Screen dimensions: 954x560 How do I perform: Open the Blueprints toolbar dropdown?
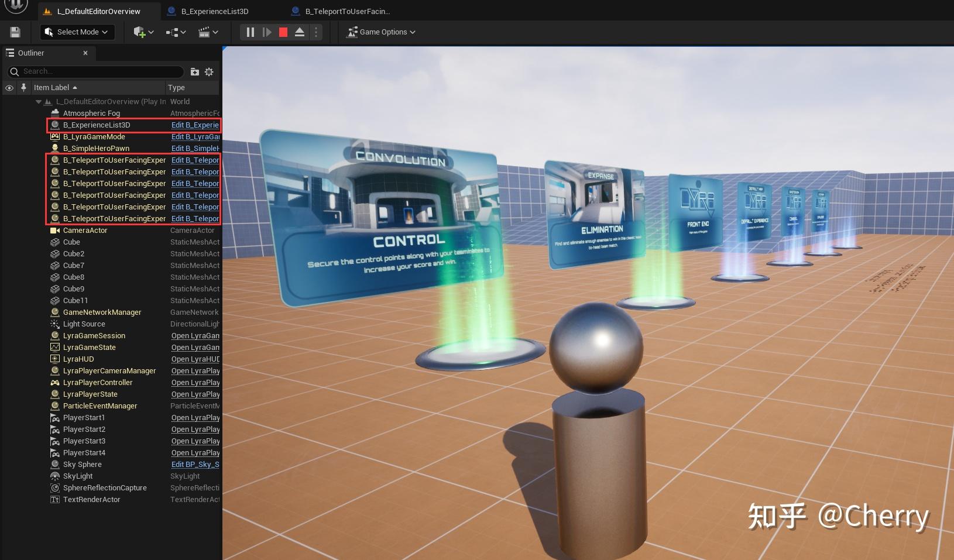[x=176, y=32]
